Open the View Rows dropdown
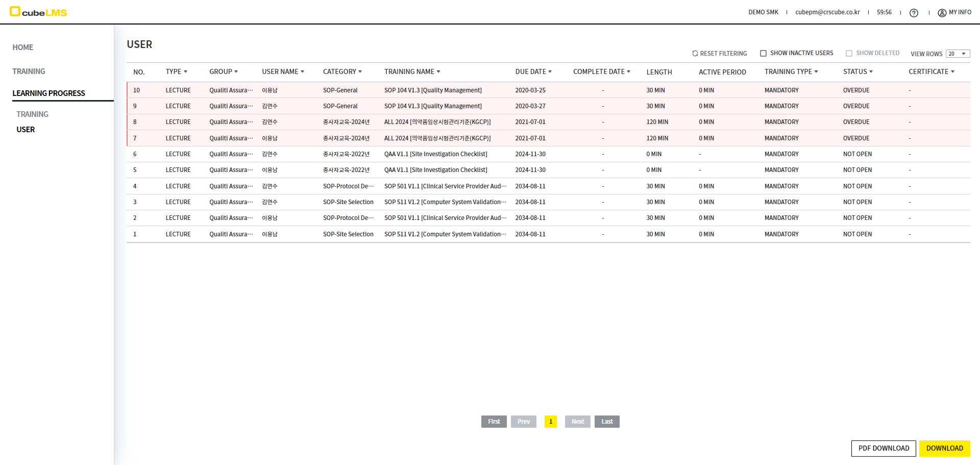 (958, 54)
